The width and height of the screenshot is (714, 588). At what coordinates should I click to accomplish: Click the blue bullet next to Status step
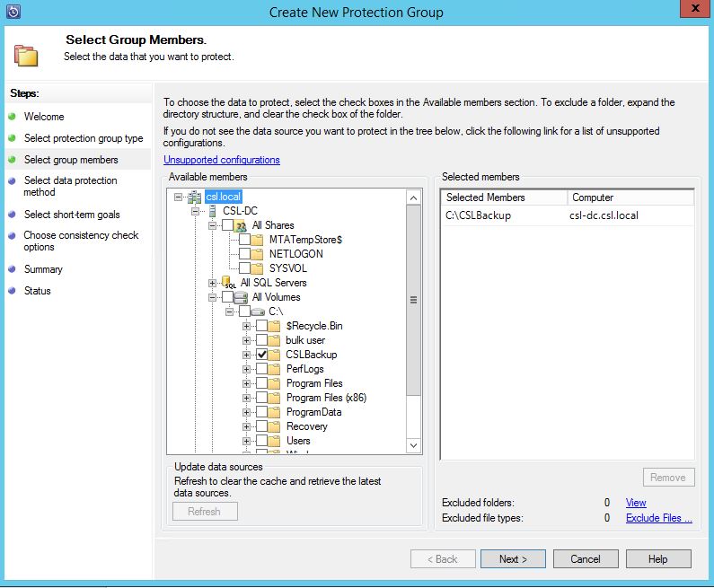(x=13, y=291)
